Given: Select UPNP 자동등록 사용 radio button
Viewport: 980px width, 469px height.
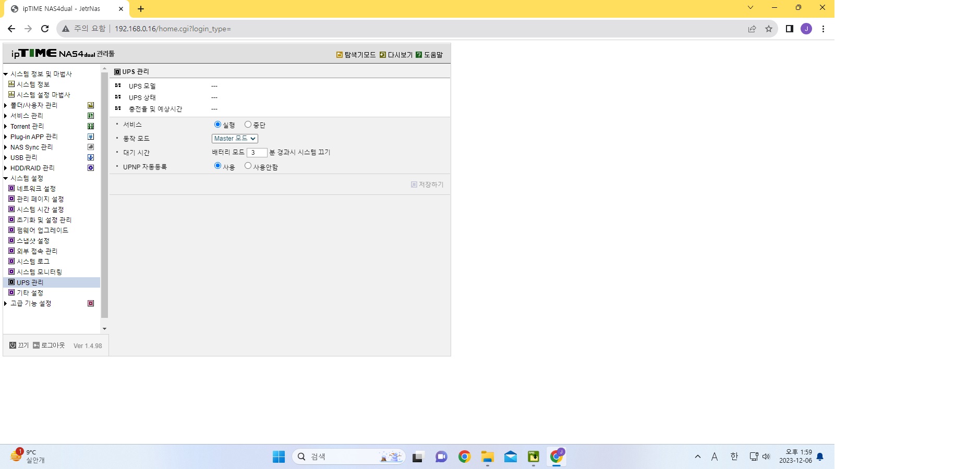Looking at the screenshot, I should click(217, 166).
